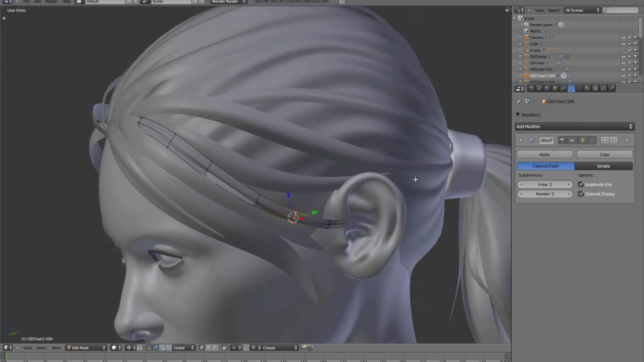Open the viewport shading mode dropdown
The width and height of the screenshot is (644, 362).
(116, 347)
